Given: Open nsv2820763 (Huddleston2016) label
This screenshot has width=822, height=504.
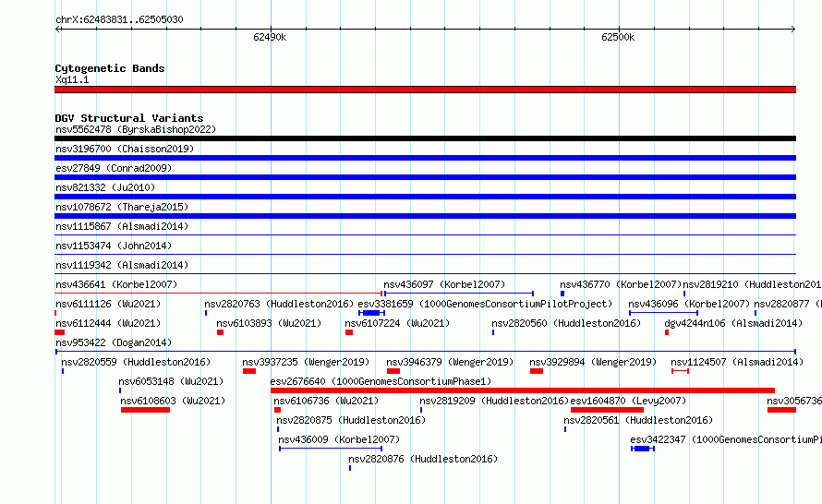Looking at the screenshot, I should click(x=280, y=304).
